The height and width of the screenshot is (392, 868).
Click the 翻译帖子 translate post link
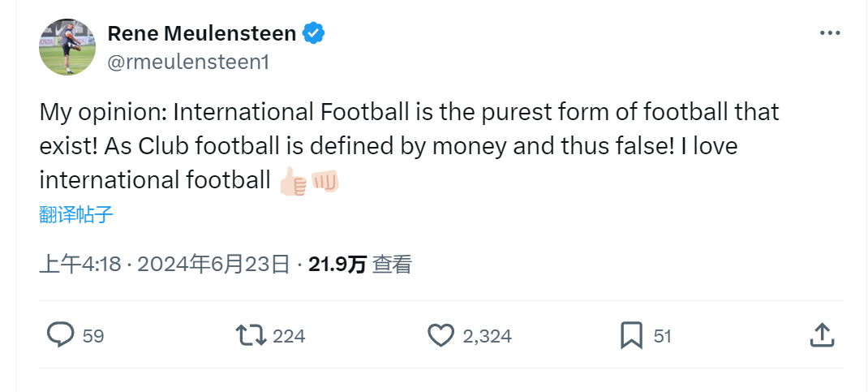pos(75,215)
